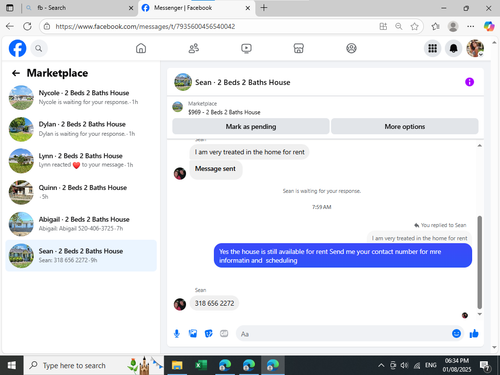
Task: Open the Friends icon in top navigation
Action: point(194,48)
